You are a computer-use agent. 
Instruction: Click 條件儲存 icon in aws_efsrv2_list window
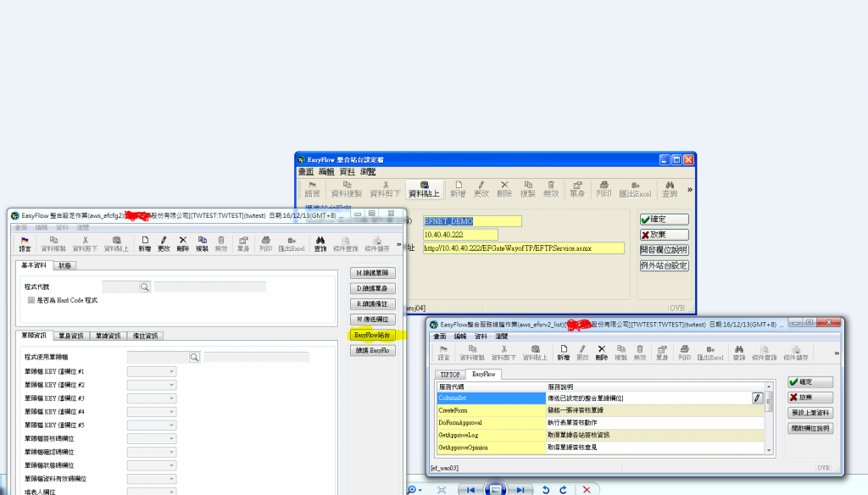click(795, 353)
